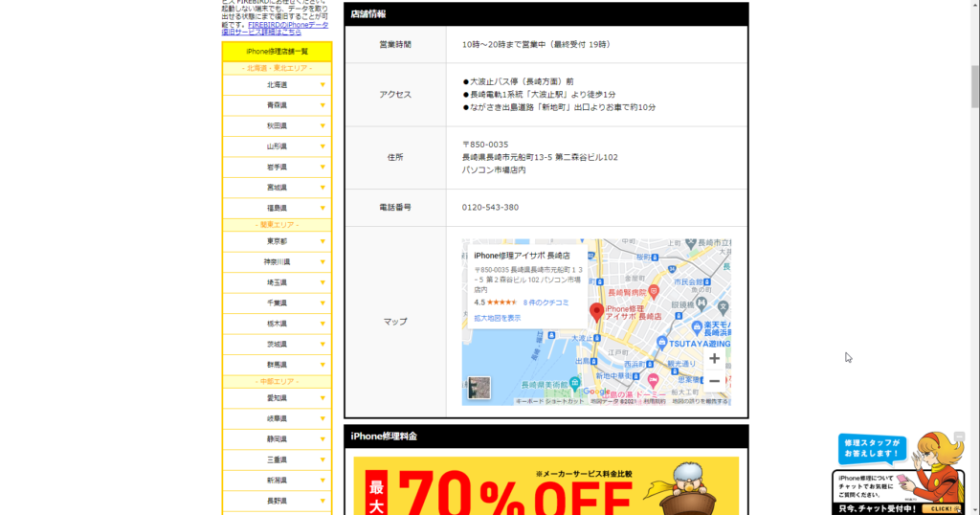980x515 pixels.
Task: Expand the 岐阜県 prefecture row
Action: coord(277,418)
